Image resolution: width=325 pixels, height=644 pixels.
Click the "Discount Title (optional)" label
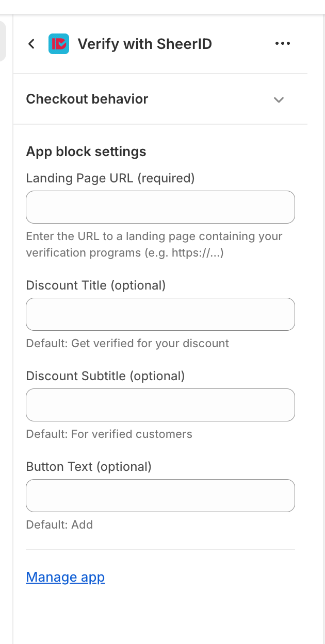(x=96, y=285)
